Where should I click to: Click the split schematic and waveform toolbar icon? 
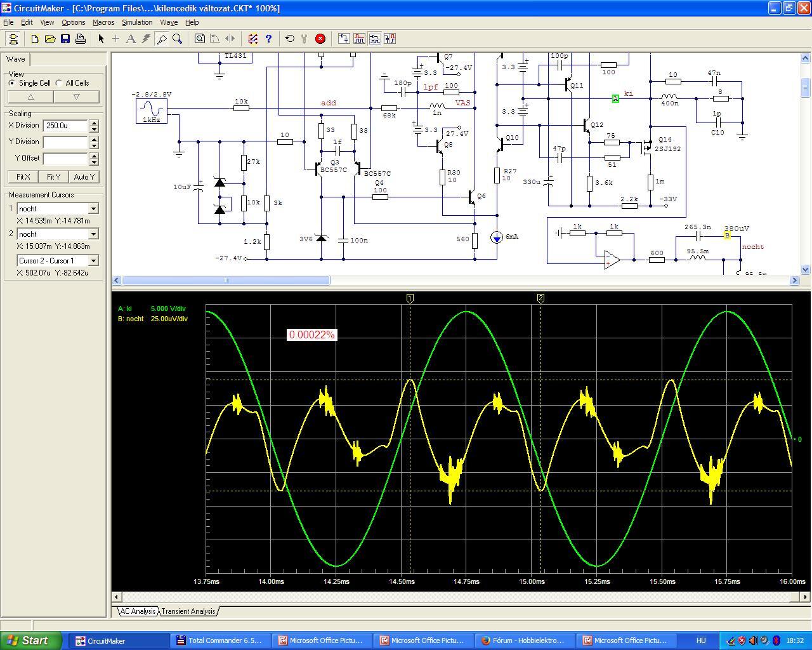pos(374,39)
